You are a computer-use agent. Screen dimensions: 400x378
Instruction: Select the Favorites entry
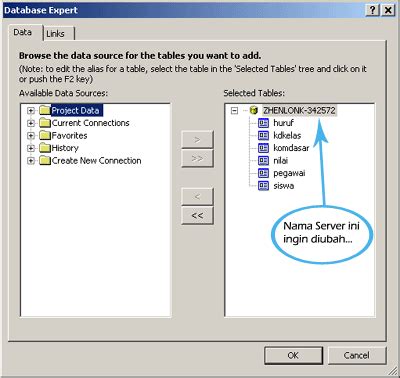[x=69, y=135]
